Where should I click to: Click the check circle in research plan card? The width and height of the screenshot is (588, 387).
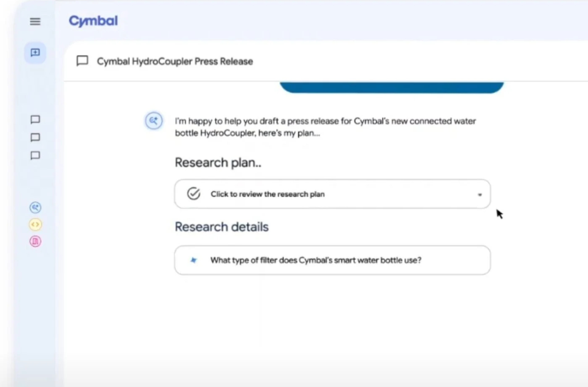tap(194, 194)
